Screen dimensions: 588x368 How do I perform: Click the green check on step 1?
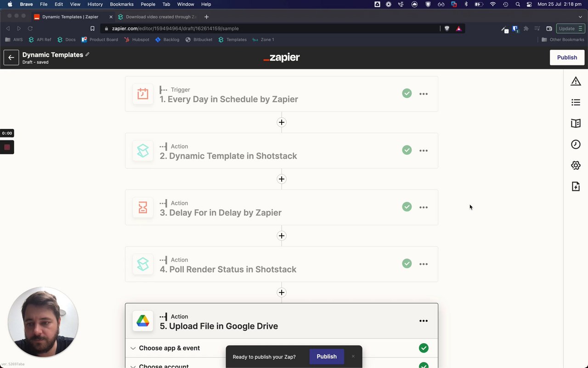pyautogui.click(x=407, y=93)
